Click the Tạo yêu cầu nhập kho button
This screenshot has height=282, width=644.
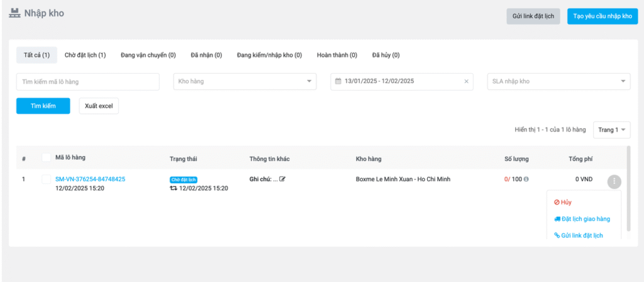click(x=602, y=16)
